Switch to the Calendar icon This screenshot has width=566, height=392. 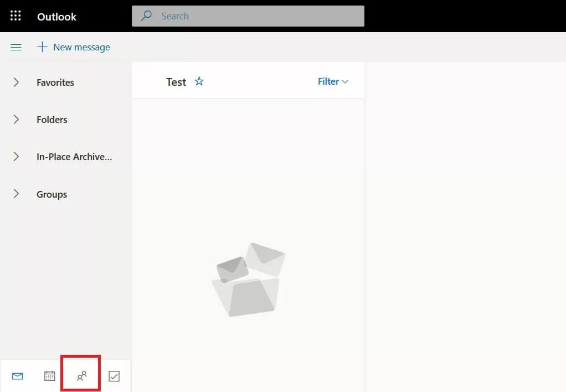pyautogui.click(x=49, y=376)
